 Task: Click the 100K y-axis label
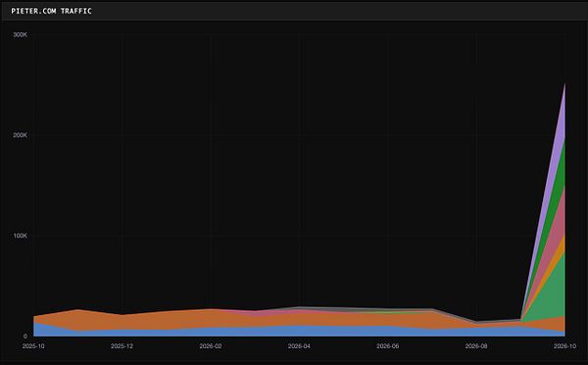[x=21, y=235]
